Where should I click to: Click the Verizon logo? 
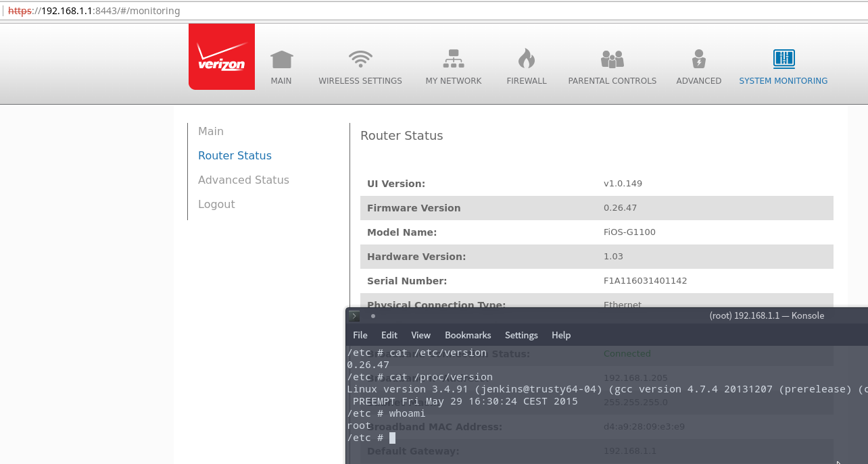[x=221, y=57]
